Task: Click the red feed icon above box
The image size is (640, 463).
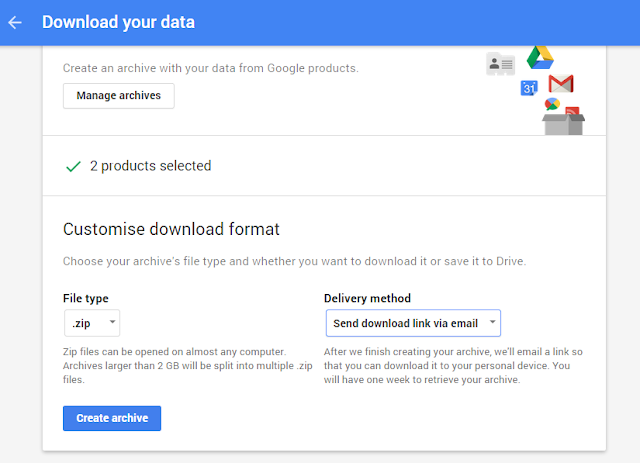Action: (x=572, y=111)
